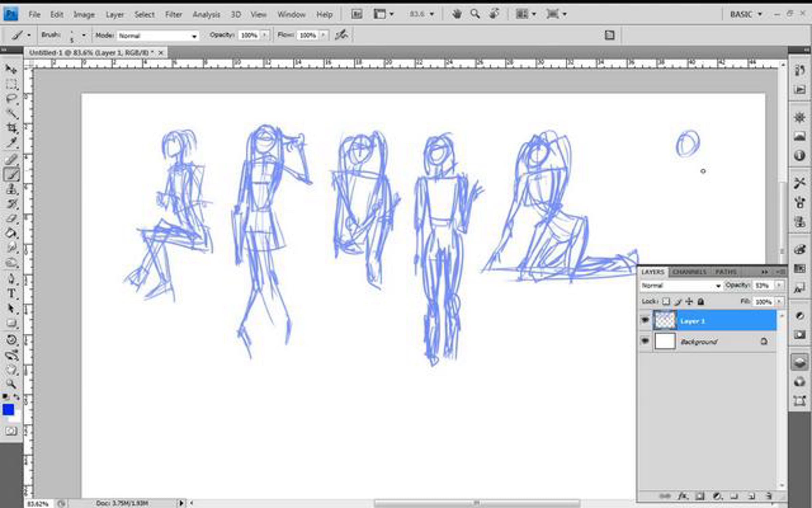Select the Lasso tool
This screenshot has height=508, width=812.
pos(11,99)
